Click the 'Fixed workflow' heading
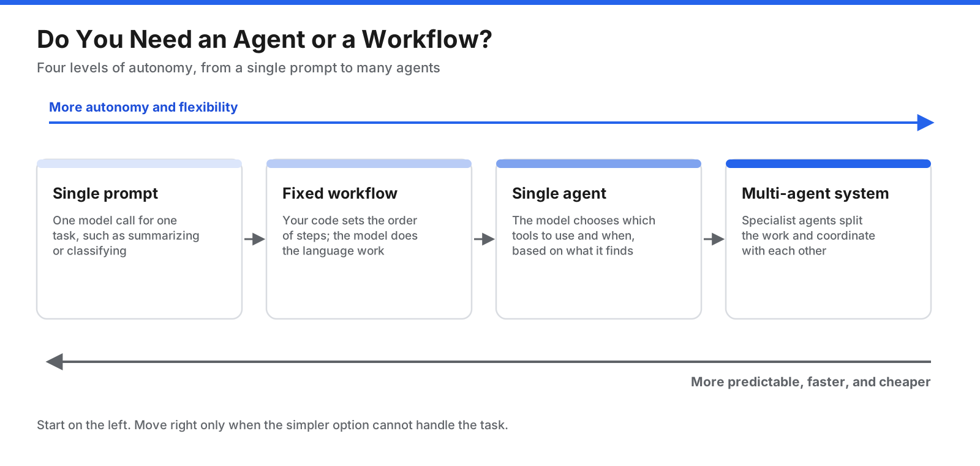The image size is (980, 466). [340, 194]
